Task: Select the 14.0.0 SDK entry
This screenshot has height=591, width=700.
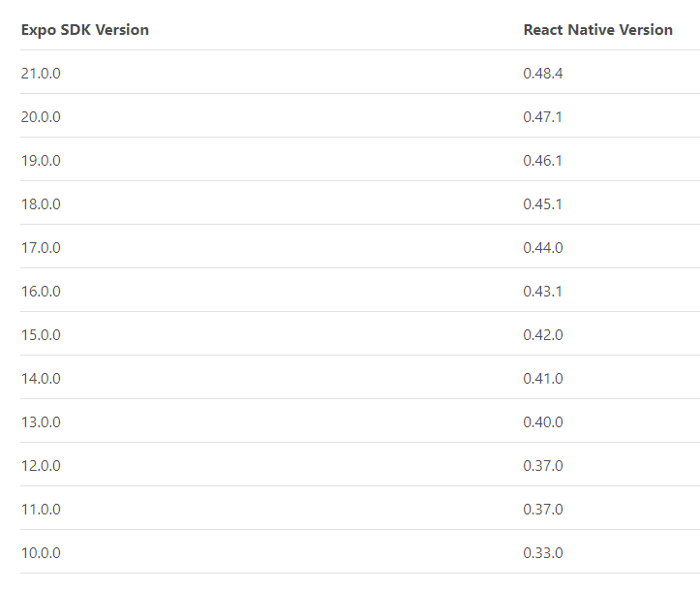Action: pos(41,379)
